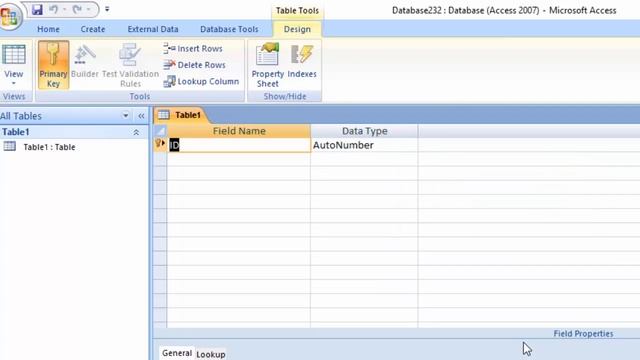Open the redo history dropdown arrow

(x=88, y=9)
